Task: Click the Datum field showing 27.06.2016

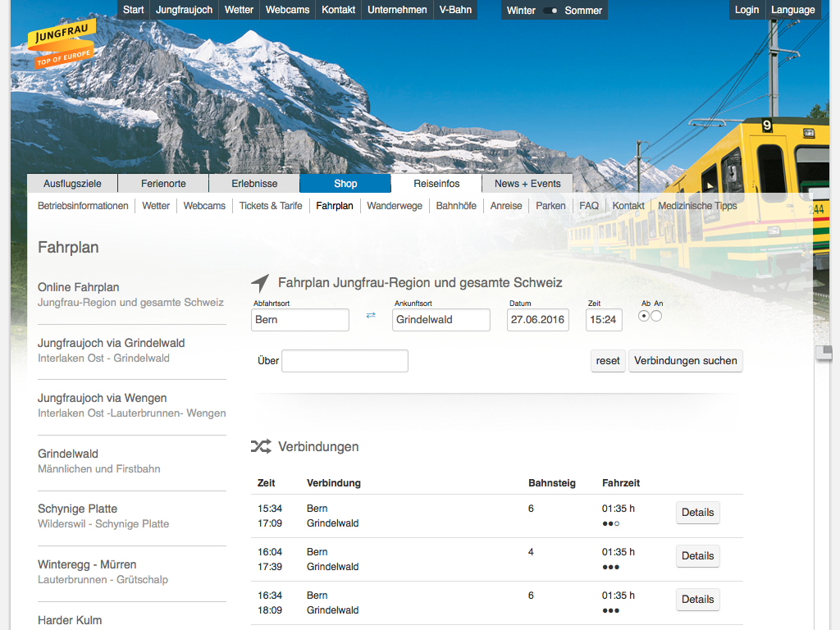Action: [538, 320]
